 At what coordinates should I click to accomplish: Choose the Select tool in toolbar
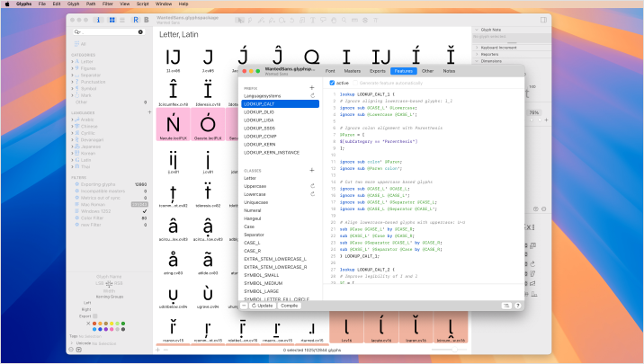tap(239, 20)
